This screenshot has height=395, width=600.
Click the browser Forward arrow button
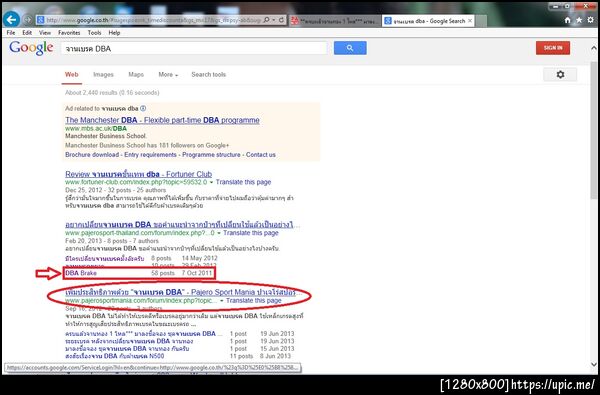(27, 20)
